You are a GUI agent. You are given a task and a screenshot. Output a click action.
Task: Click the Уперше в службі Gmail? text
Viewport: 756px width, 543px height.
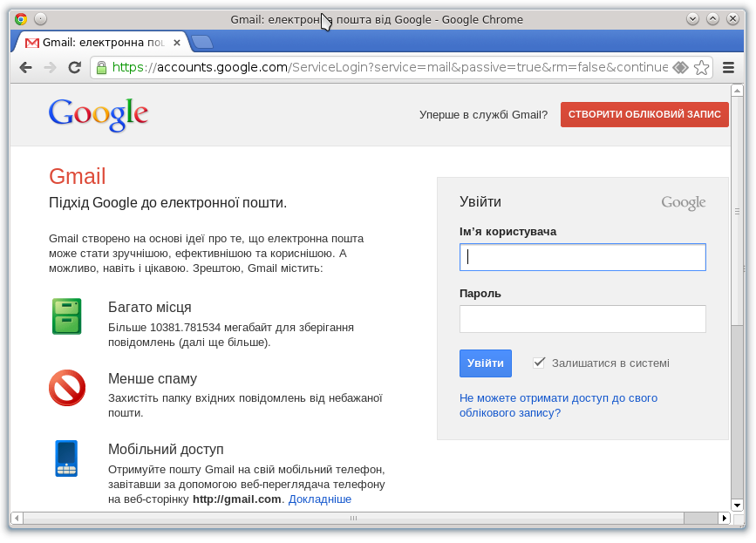[x=484, y=115]
